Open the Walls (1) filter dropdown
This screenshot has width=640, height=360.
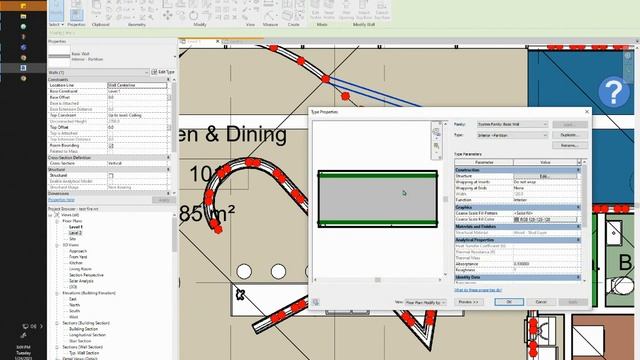click(98, 72)
